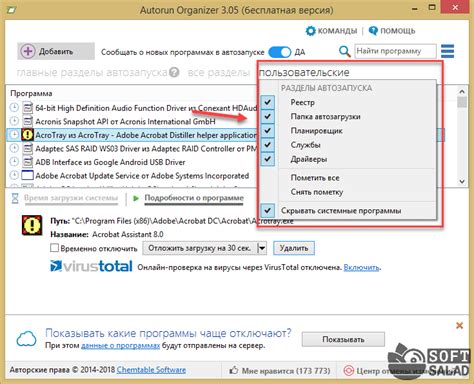Toggle the new autorun programs notification switch
The height and width of the screenshot is (384, 474).
[x=280, y=52]
